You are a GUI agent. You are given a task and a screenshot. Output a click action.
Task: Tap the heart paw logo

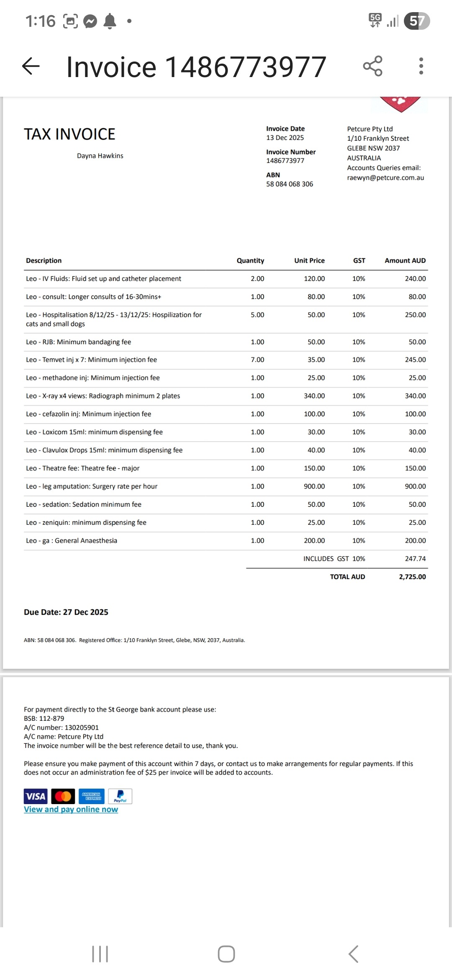tap(401, 103)
